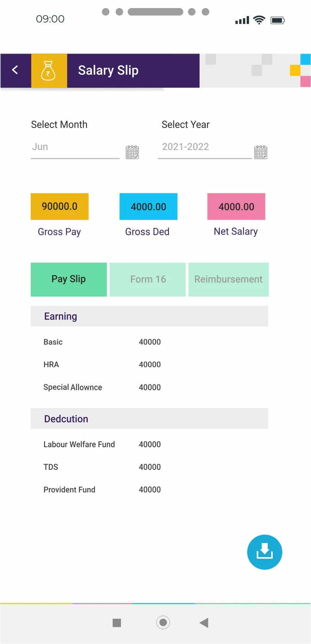The image size is (311, 644).
Task: Open the month calendar picker icon
Action: pyautogui.click(x=132, y=152)
